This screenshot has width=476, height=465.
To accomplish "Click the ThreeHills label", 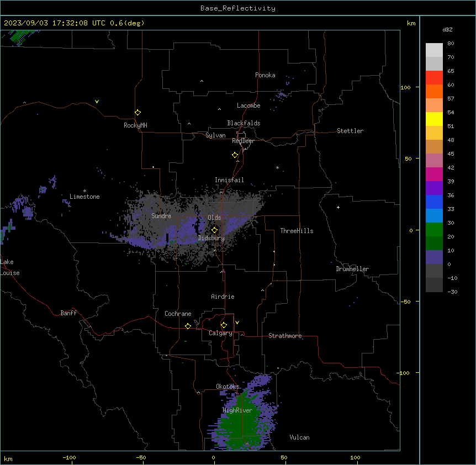I will tap(297, 231).
